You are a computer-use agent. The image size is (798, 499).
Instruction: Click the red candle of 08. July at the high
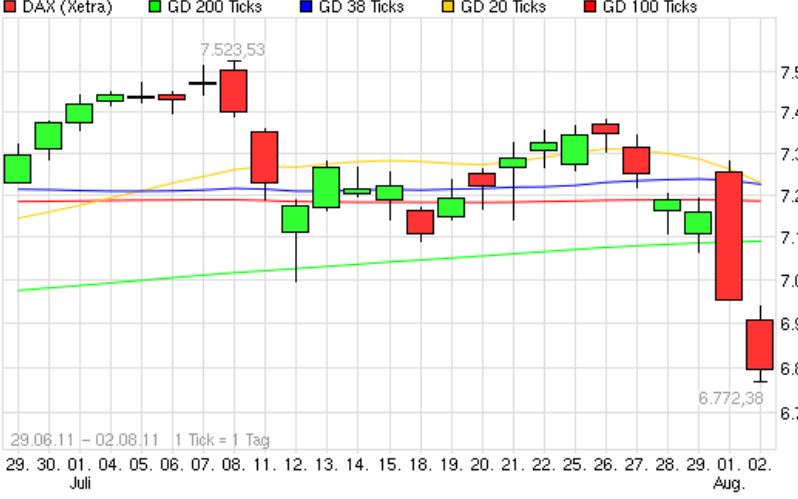click(x=234, y=91)
